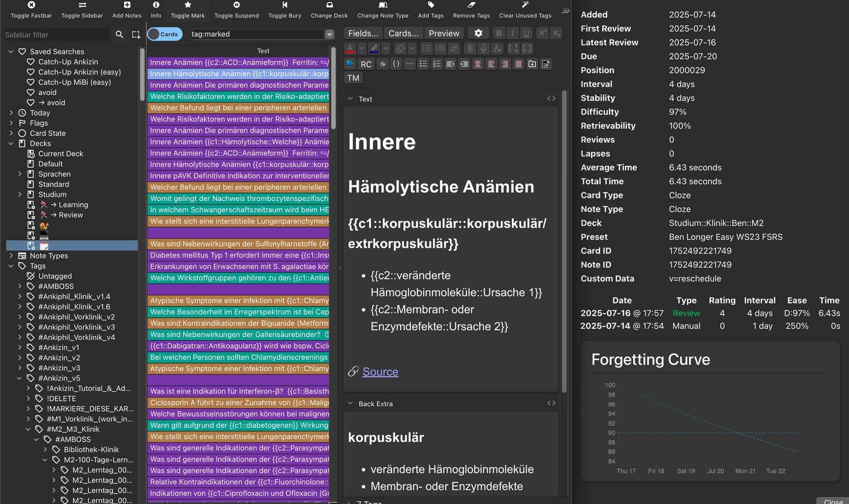Click the same-number cloze bracket icon
The width and height of the screenshot is (849, 504).
527,49
